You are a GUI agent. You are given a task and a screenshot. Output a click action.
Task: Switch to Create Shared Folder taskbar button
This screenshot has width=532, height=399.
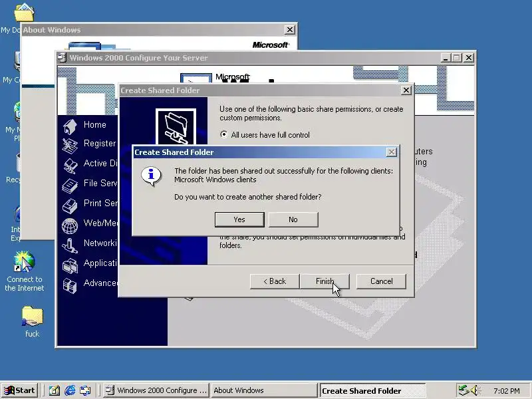tap(372, 390)
